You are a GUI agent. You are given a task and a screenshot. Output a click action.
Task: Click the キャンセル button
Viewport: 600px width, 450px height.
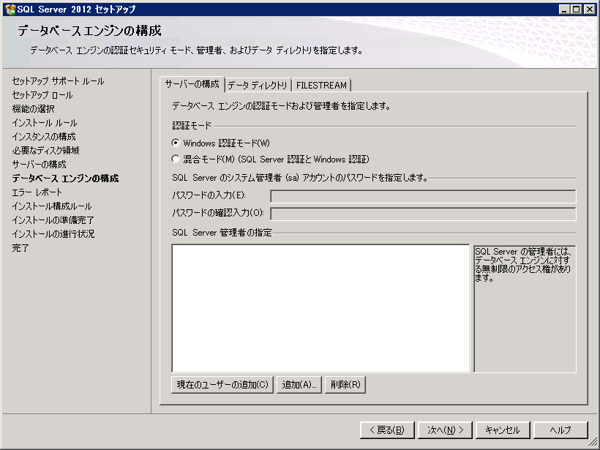(503, 430)
